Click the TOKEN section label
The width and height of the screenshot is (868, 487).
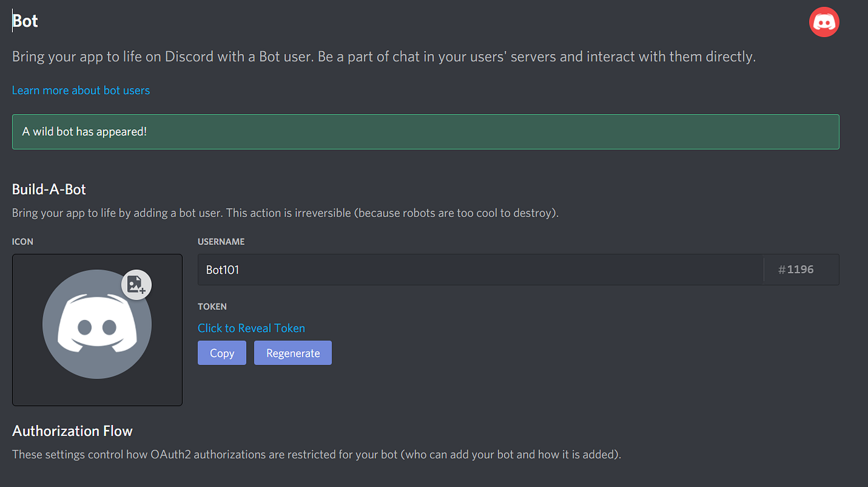point(212,306)
